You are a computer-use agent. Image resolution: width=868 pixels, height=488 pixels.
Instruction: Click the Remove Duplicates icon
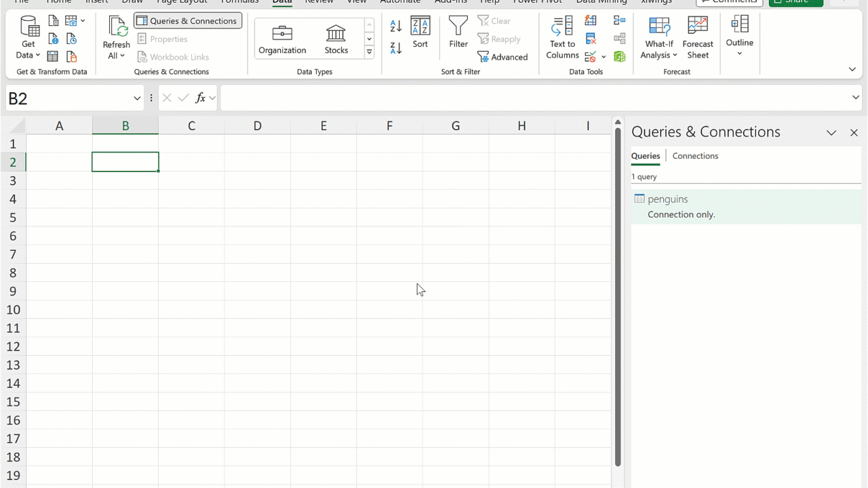point(591,39)
